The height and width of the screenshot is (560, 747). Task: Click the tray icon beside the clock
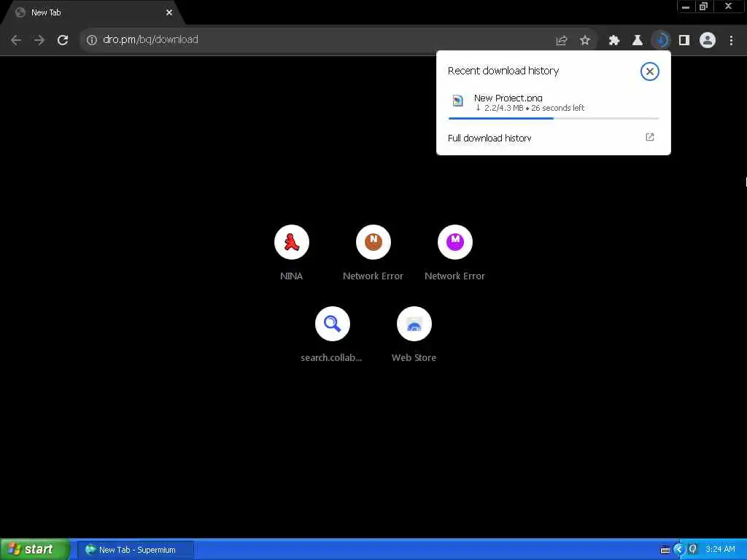[x=693, y=550]
